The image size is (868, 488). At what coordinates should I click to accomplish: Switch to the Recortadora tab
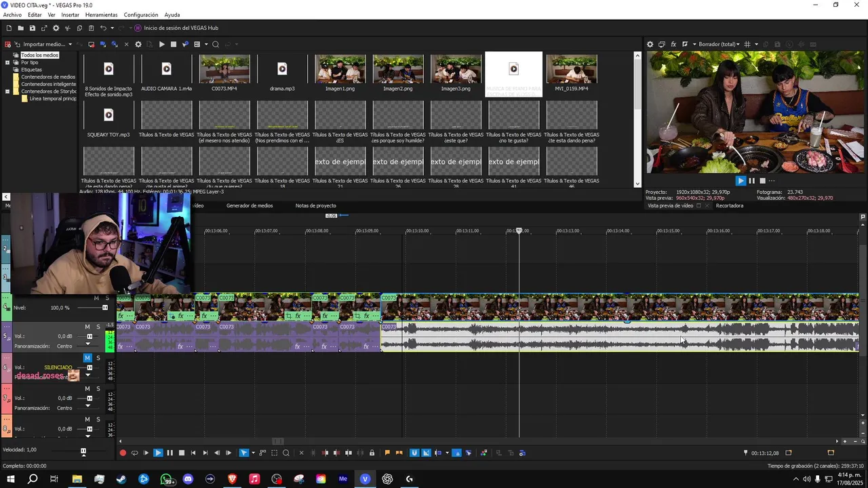coord(730,205)
